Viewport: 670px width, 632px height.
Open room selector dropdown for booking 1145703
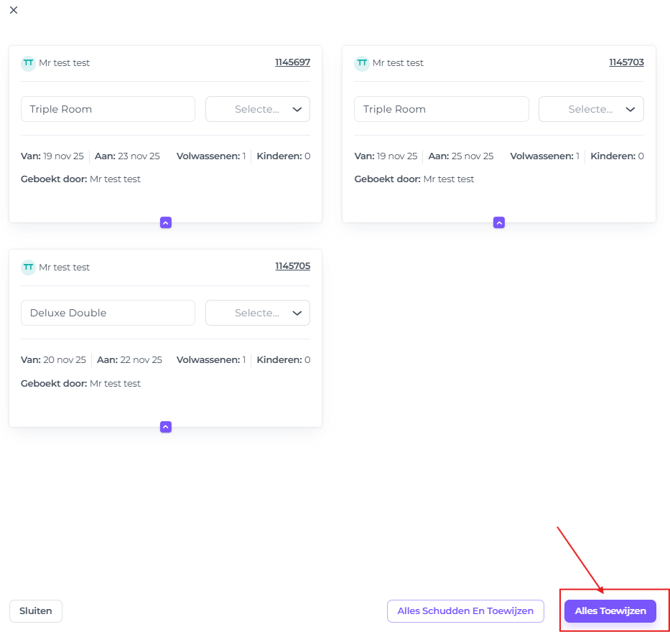[x=591, y=109]
